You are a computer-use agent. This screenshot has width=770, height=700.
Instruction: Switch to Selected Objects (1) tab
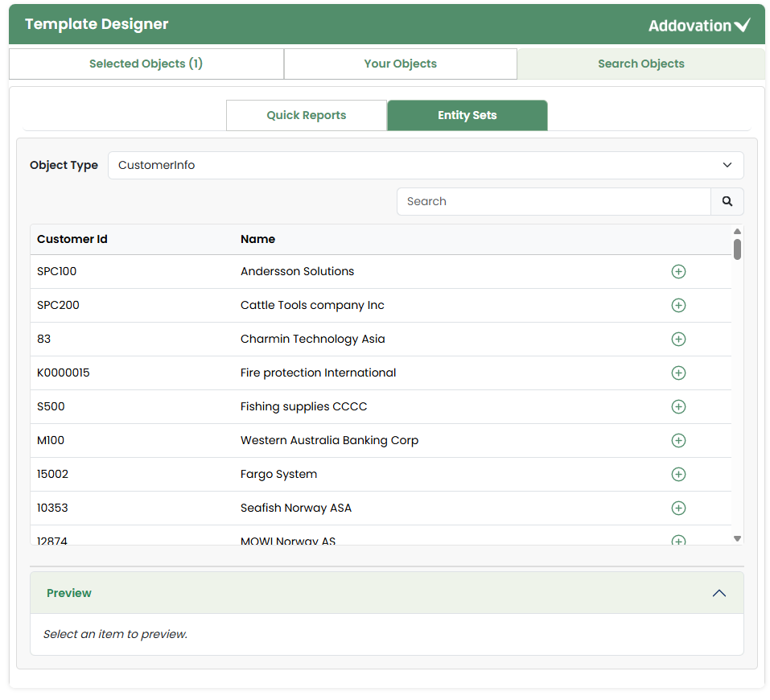(x=146, y=64)
